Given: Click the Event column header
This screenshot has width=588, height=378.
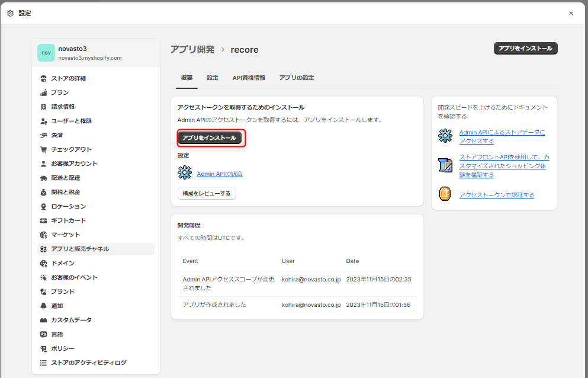Looking at the screenshot, I should (190, 261).
